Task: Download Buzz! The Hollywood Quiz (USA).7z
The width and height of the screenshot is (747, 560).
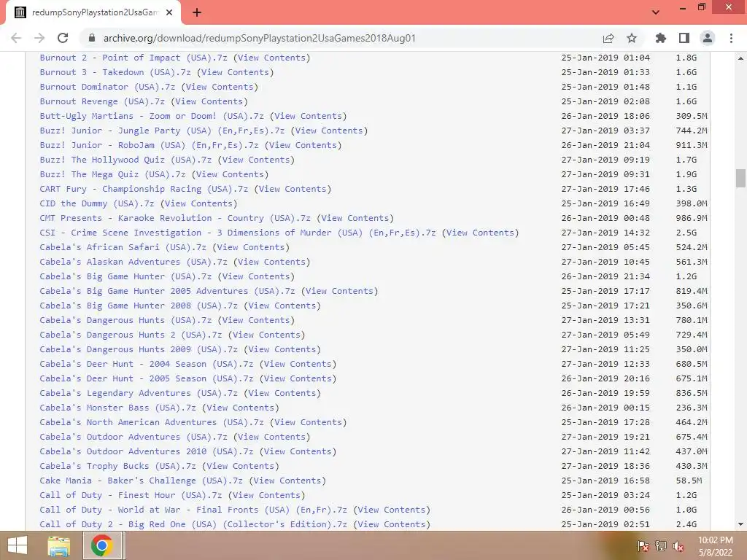Action: pyautogui.click(x=125, y=160)
